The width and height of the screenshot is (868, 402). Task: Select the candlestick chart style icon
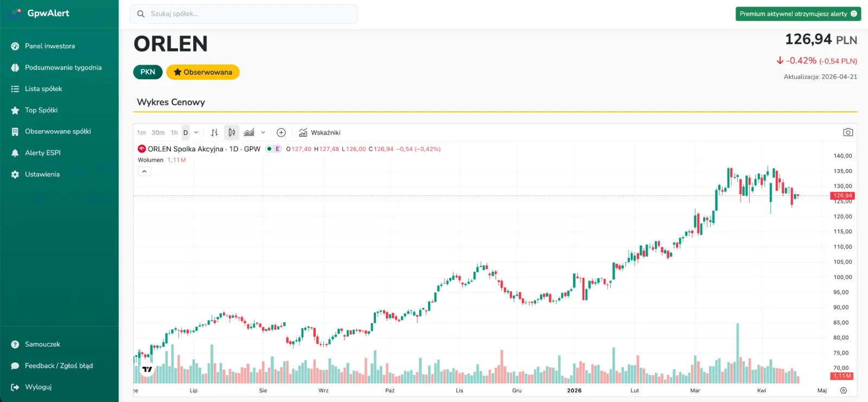[232, 132]
